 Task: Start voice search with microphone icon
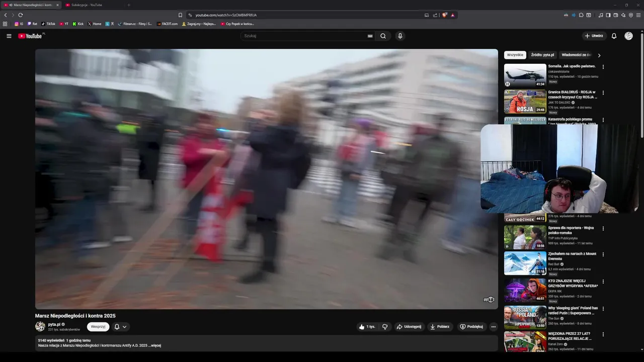click(400, 36)
